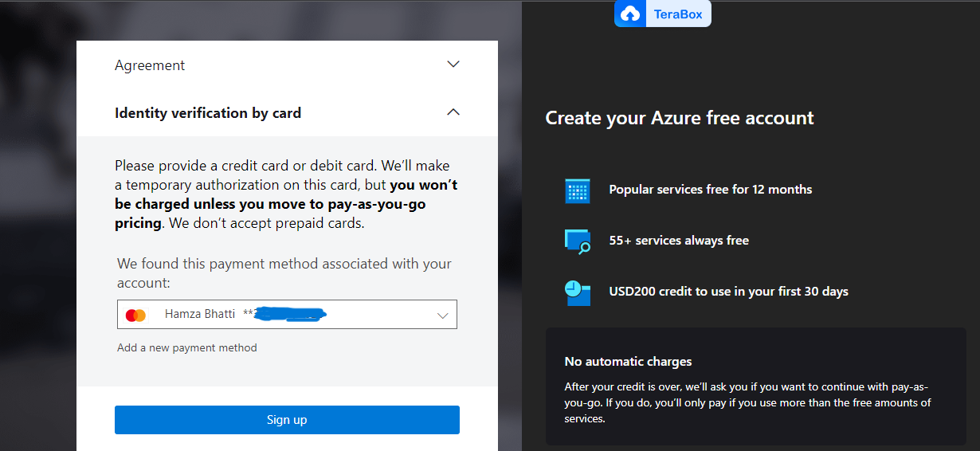Click the 55+ services search icon
980x451 pixels.
click(x=578, y=241)
